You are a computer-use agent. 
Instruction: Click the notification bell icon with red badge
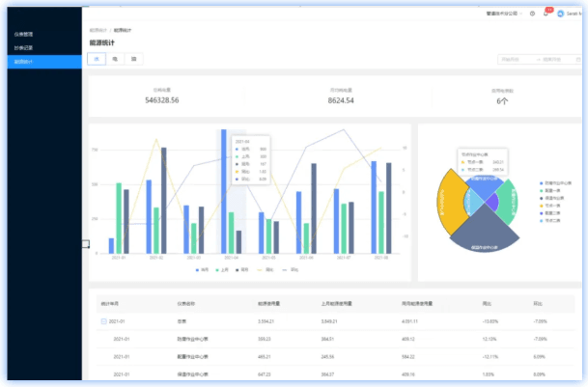click(546, 14)
